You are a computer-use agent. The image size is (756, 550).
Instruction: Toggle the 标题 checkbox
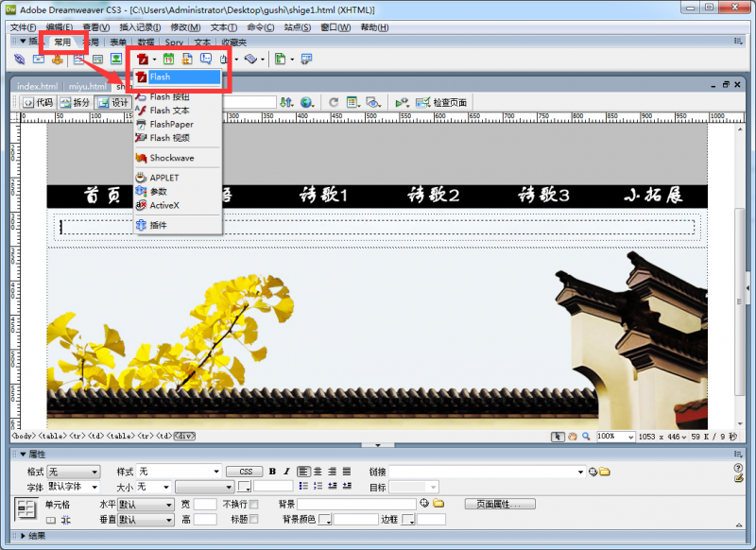(x=253, y=519)
